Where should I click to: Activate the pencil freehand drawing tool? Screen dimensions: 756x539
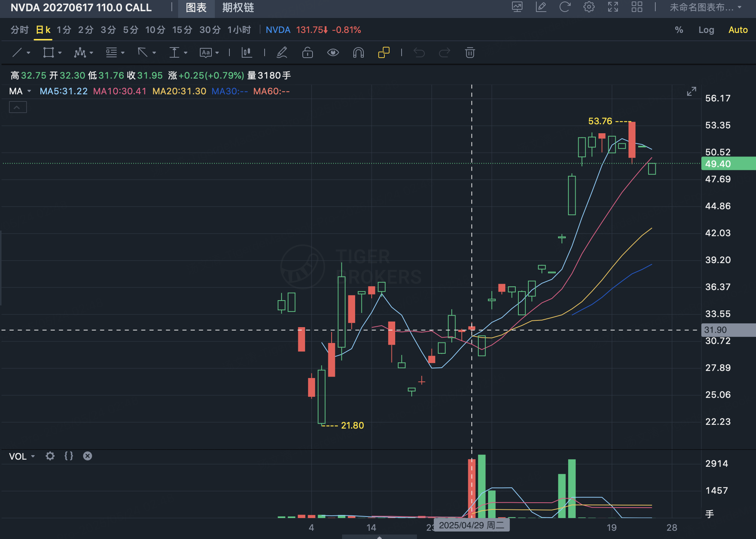[x=282, y=52]
